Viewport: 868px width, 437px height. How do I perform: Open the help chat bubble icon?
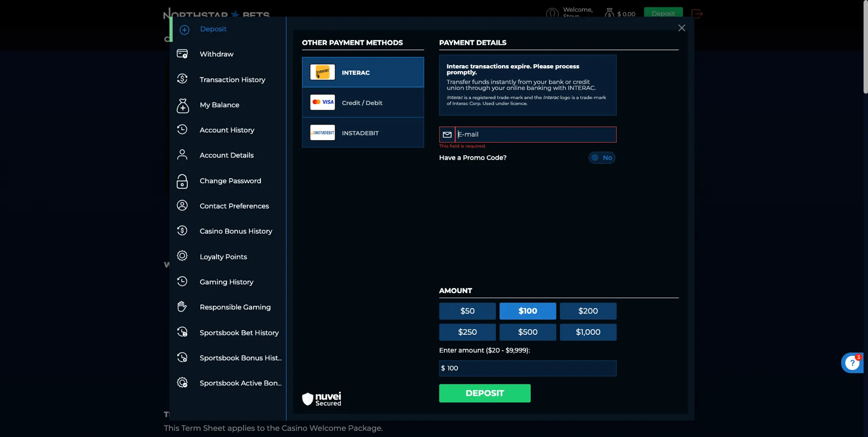tap(852, 363)
